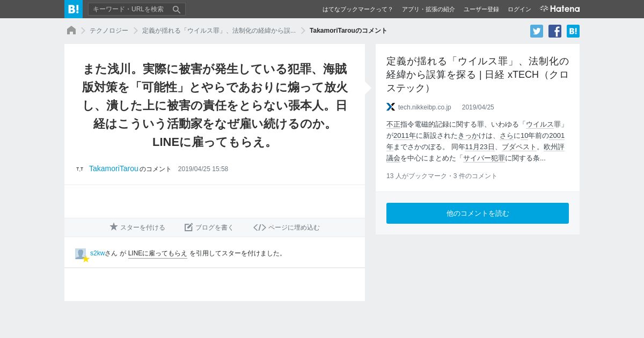This screenshot has height=338, width=644.
Task: Click the search magnifier icon
Action: click(176, 9)
